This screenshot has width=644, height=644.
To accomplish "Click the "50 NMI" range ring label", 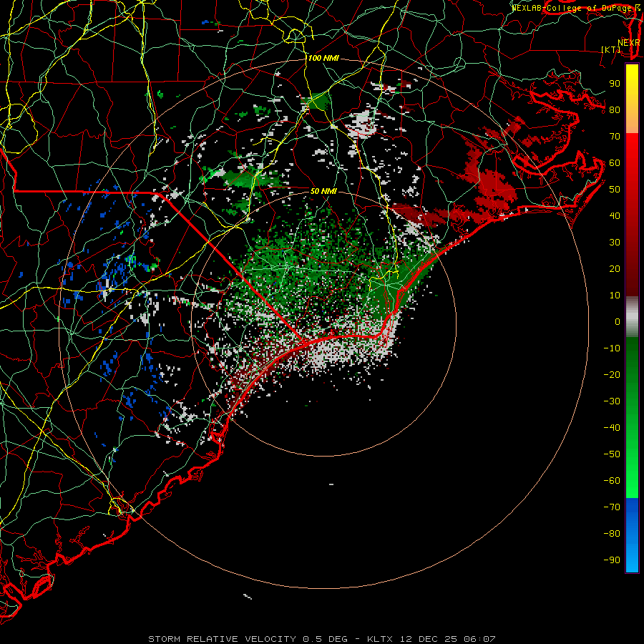I will click(x=323, y=191).
